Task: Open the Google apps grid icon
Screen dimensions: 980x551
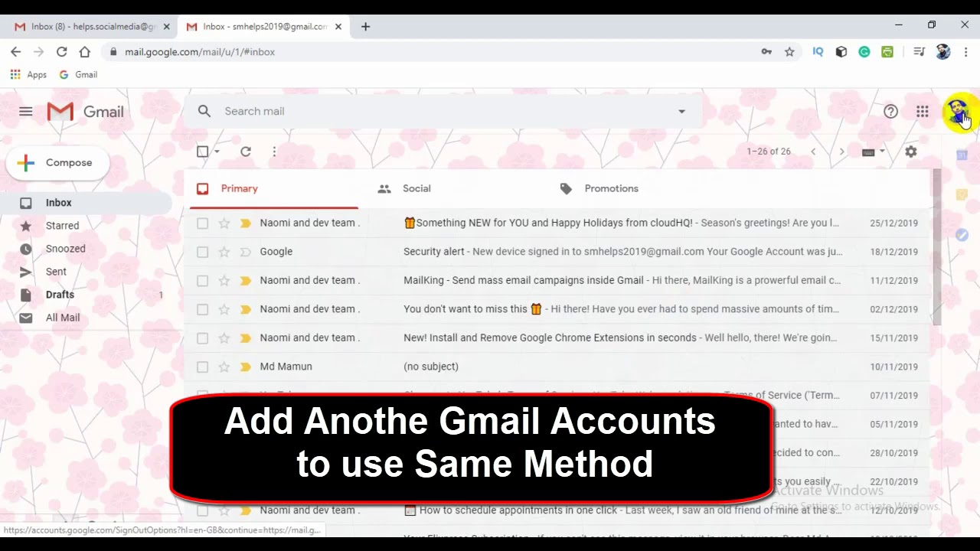Action: [923, 112]
